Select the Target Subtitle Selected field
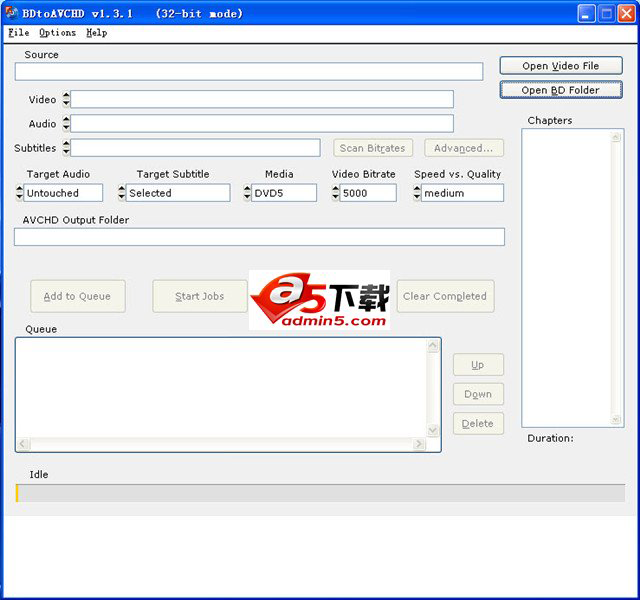640x600 pixels. click(x=178, y=193)
